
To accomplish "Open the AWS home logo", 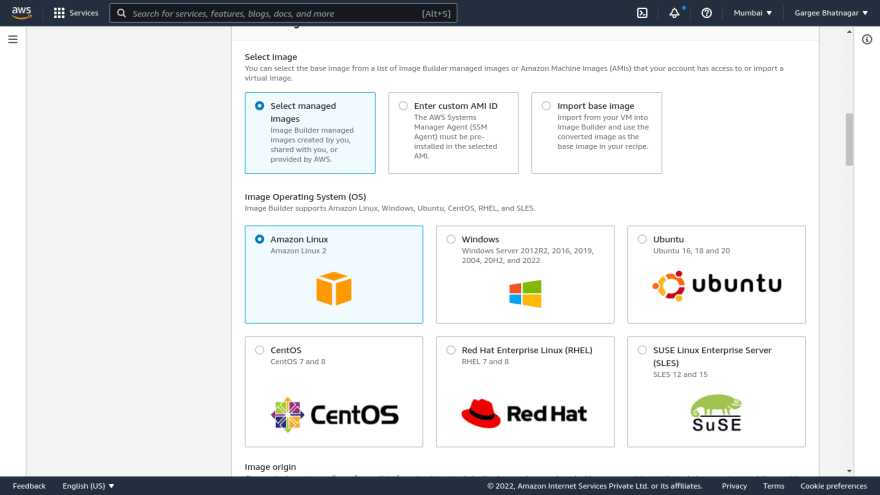I will click(x=21, y=12).
